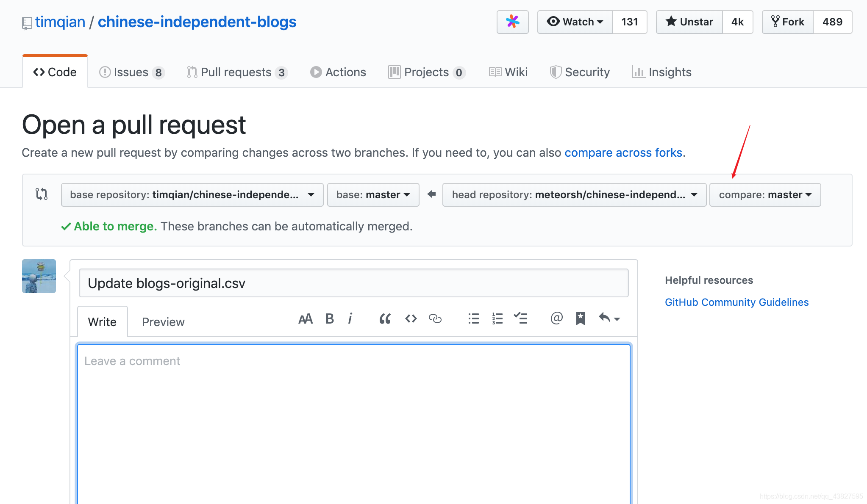Click the Able to merge status text
This screenshot has width=867, height=504.
click(115, 227)
